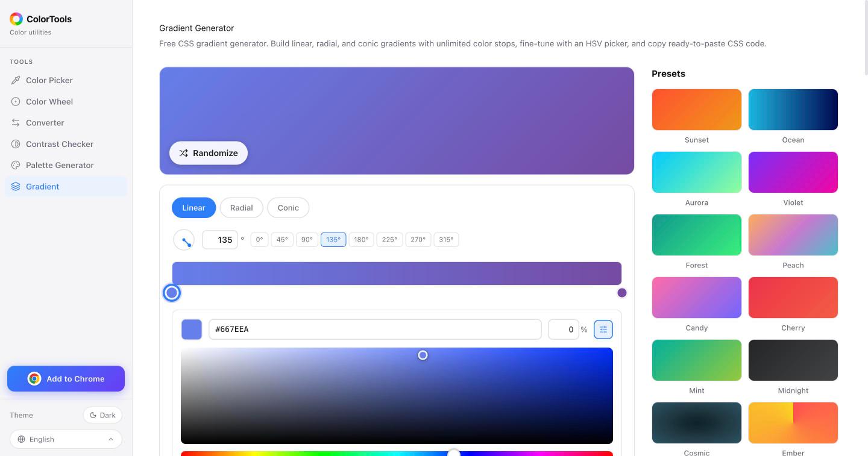Pick the 270° angle preset
This screenshot has height=456, width=868.
tap(418, 240)
